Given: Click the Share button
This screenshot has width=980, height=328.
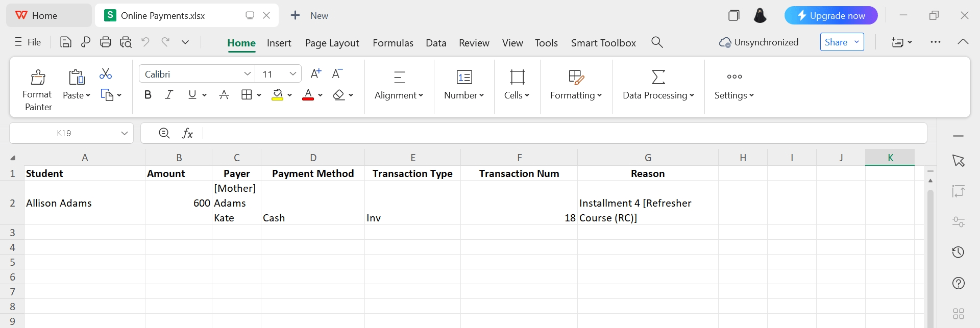Looking at the screenshot, I should [x=836, y=42].
